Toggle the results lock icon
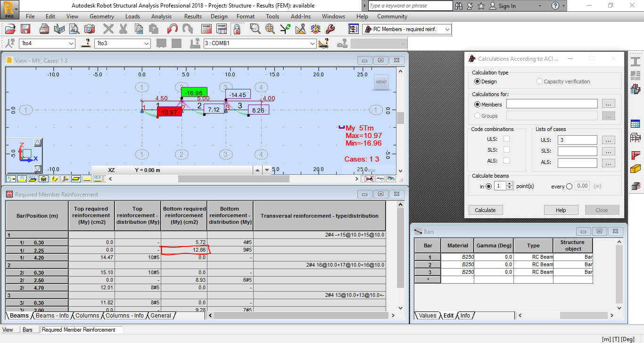The height and width of the screenshot is (343, 644). click(237, 29)
